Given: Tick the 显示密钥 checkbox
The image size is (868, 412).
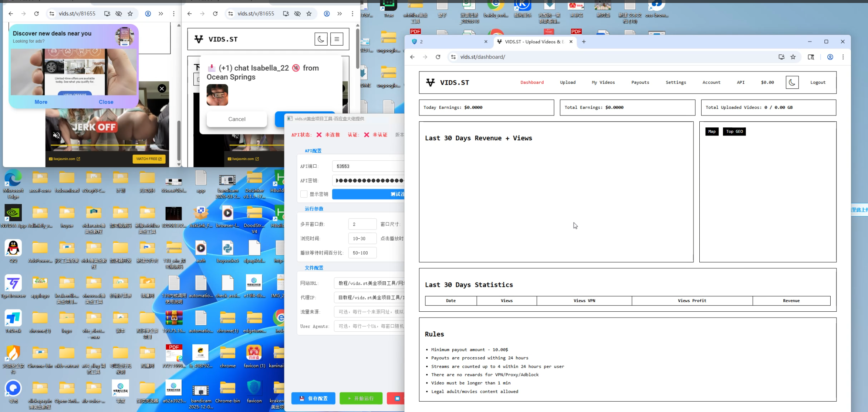Looking at the screenshot, I should 304,194.
